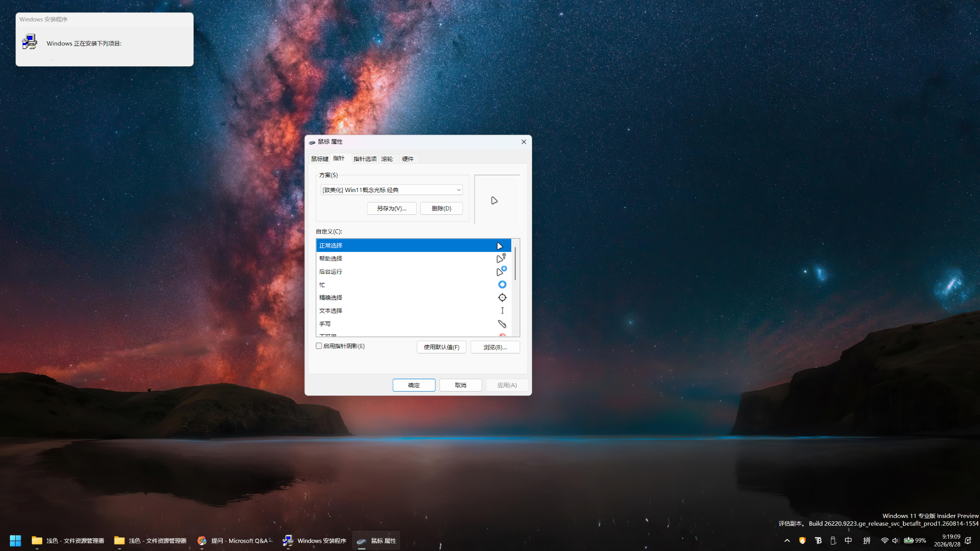Viewport: 980px width, 551px height.
Task: Toggle the 中 input language indicator
Action: point(848,541)
